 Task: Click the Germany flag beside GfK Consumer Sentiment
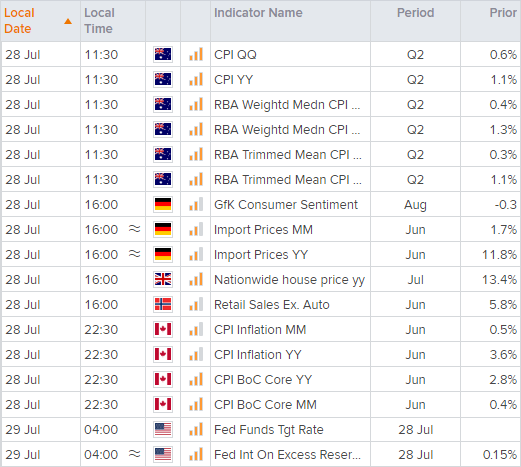coord(163,204)
